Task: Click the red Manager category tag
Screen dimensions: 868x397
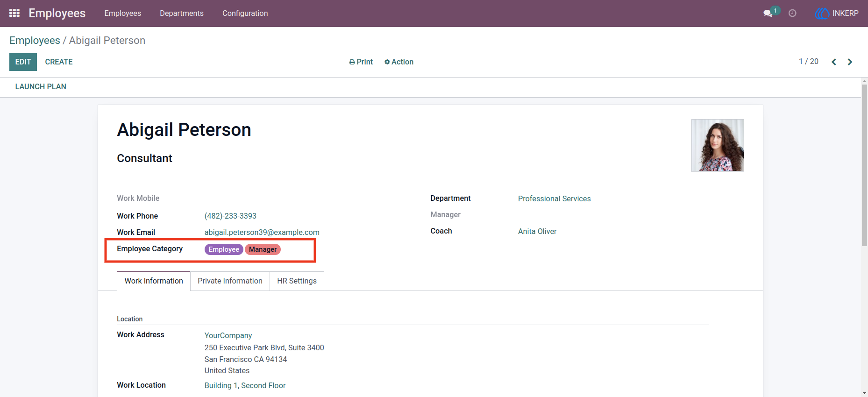Action: pyautogui.click(x=263, y=249)
